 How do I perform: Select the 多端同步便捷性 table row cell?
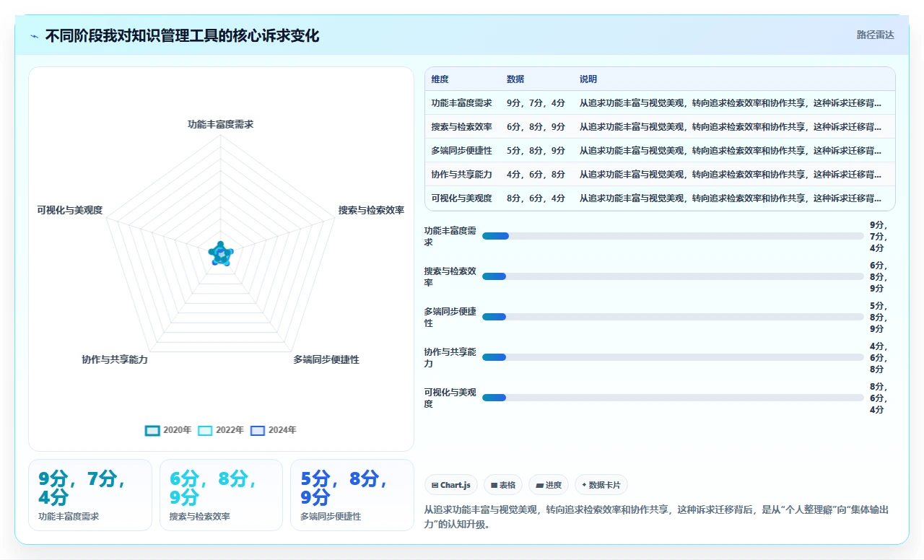tap(462, 151)
